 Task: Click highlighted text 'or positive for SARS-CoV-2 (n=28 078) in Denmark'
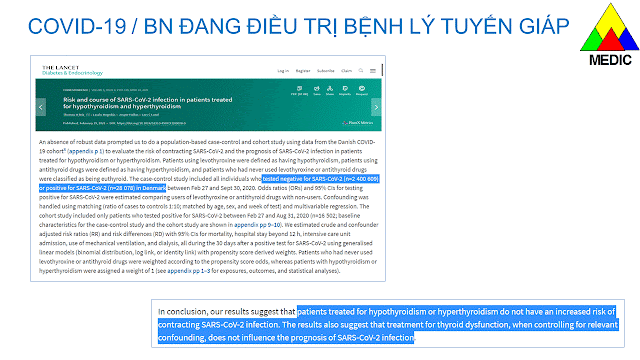[102, 188]
